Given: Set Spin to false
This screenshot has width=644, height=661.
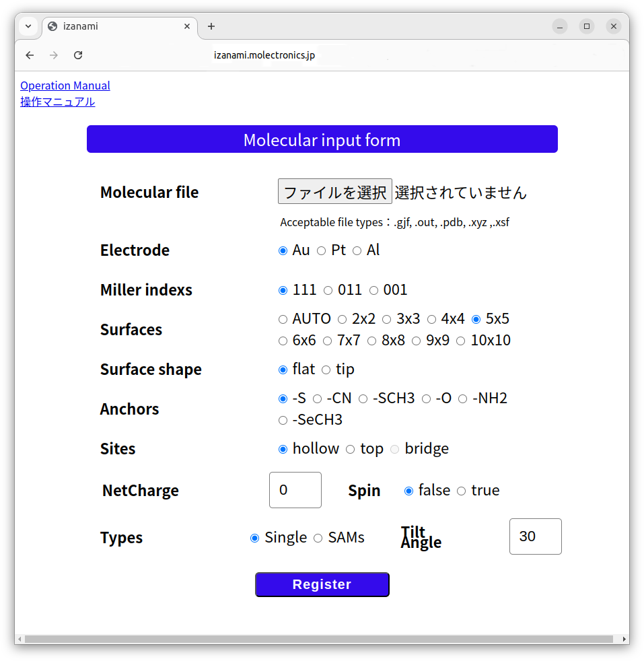Looking at the screenshot, I should tap(409, 491).
